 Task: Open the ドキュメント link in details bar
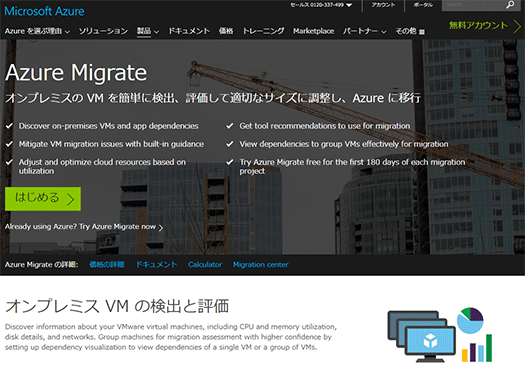156,265
